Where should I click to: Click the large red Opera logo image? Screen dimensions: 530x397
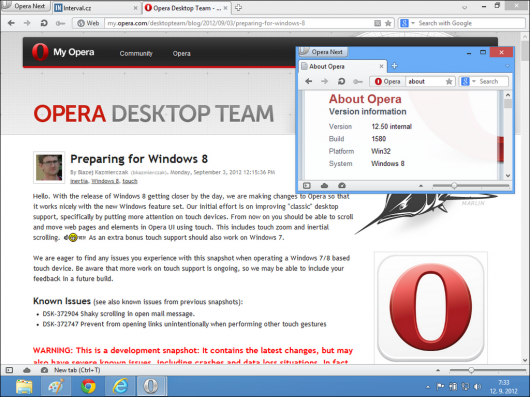431,307
